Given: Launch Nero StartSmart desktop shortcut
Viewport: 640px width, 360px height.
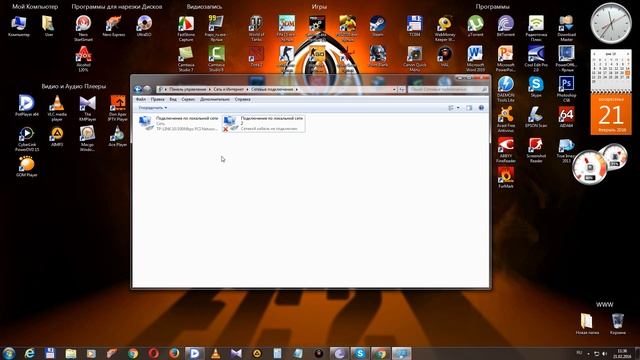Looking at the screenshot, I should point(83,29).
